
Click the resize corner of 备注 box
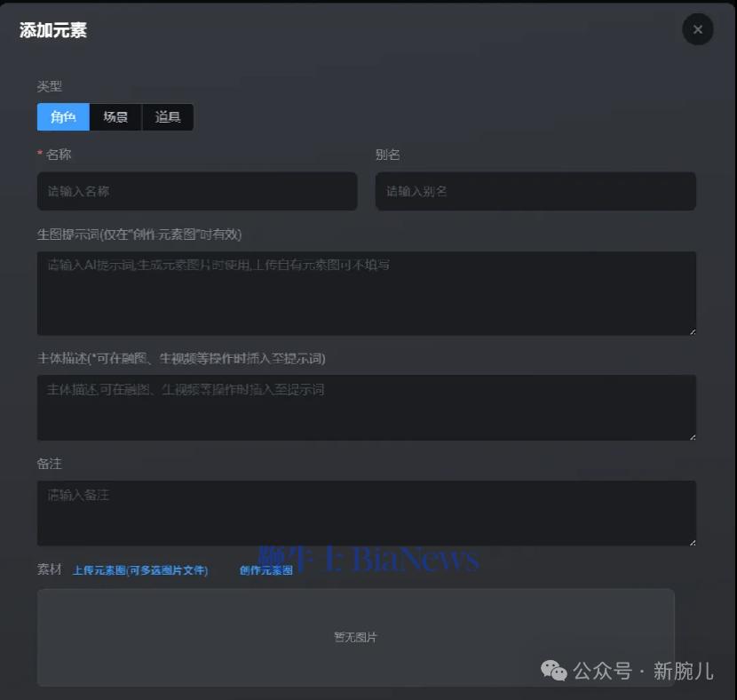[692, 541]
